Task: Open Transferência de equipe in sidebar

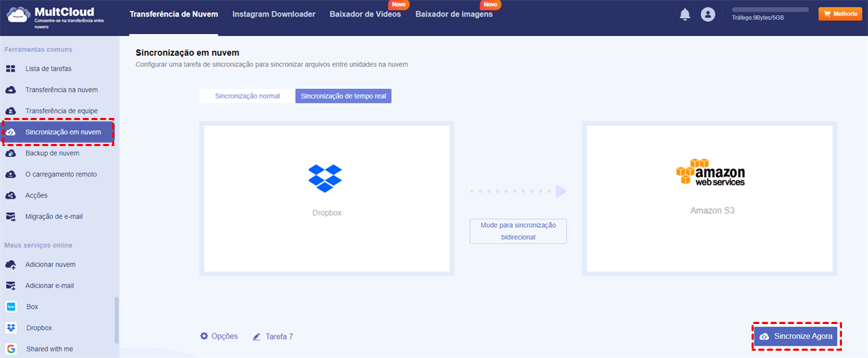Action: (x=61, y=111)
